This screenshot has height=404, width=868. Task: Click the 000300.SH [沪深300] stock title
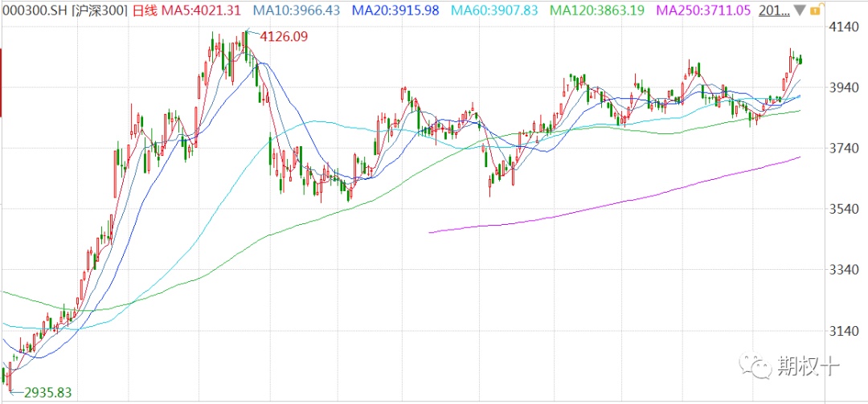[63, 10]
